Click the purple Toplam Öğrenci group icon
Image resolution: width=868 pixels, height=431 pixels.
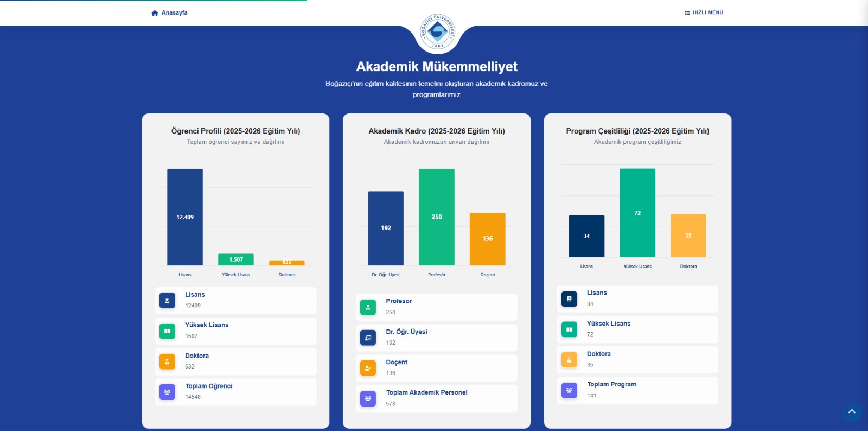[x=167, y=392]
